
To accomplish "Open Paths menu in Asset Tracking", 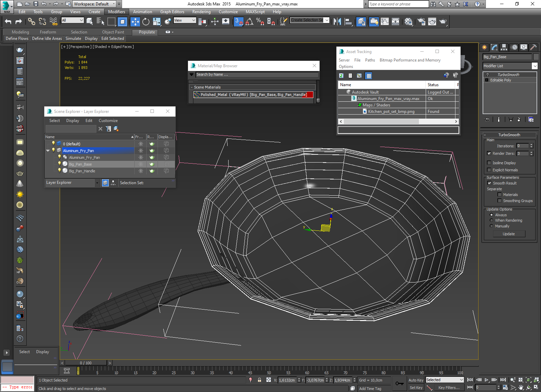I will click(x=370, y=60).
